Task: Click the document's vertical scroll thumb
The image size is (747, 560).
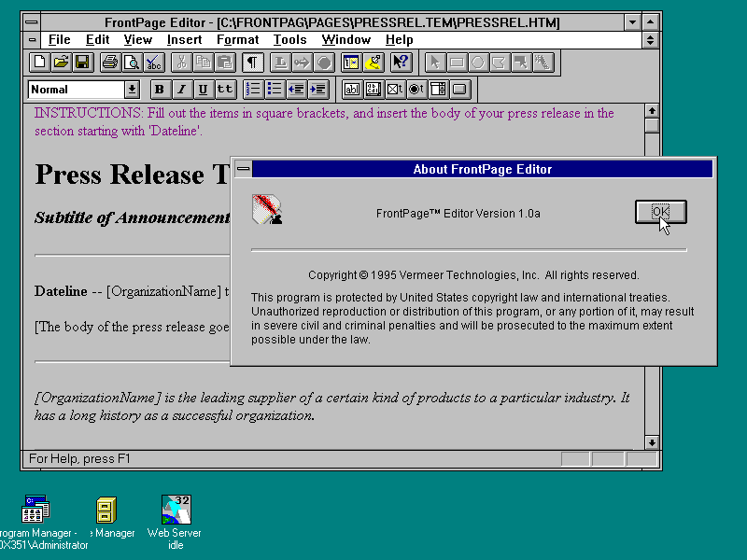Action: [652, 126]
